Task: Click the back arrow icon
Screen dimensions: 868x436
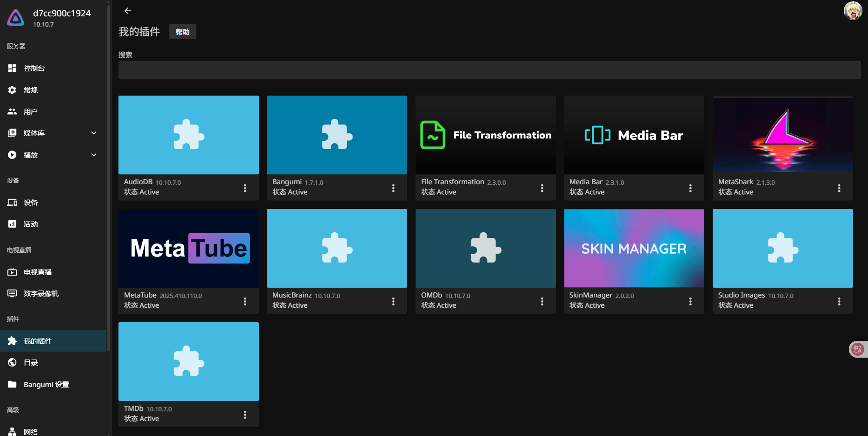Action: (x=128, y=11)
